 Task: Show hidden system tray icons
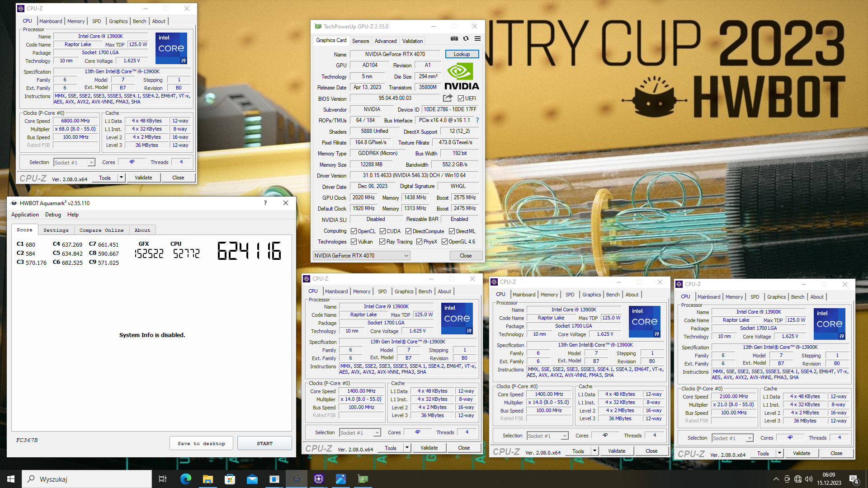point(776,479)
